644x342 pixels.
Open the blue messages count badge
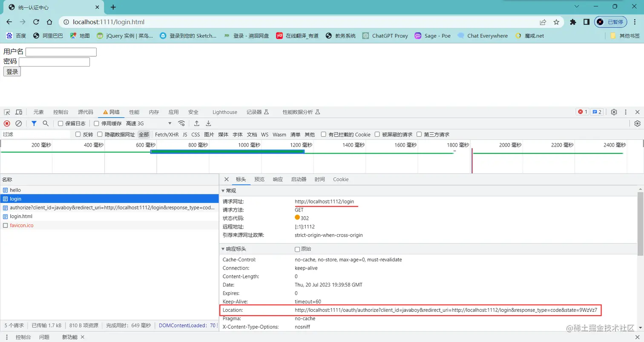[x=597, y=112]
